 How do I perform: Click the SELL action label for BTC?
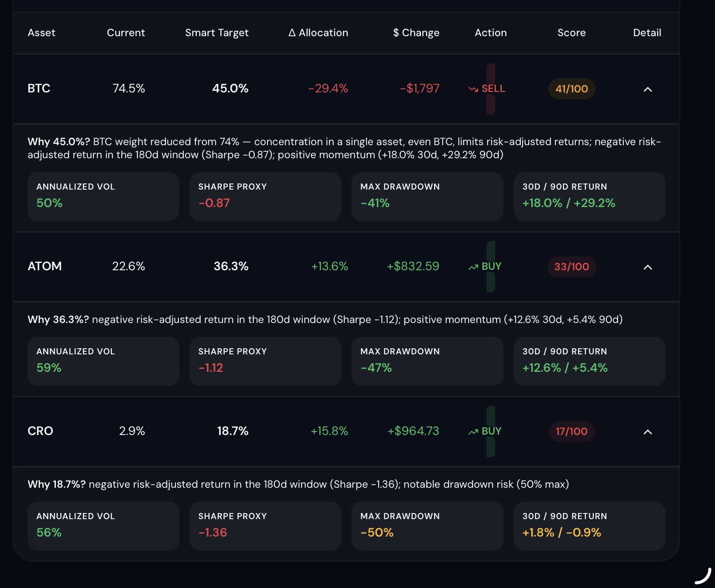point(493,88)
